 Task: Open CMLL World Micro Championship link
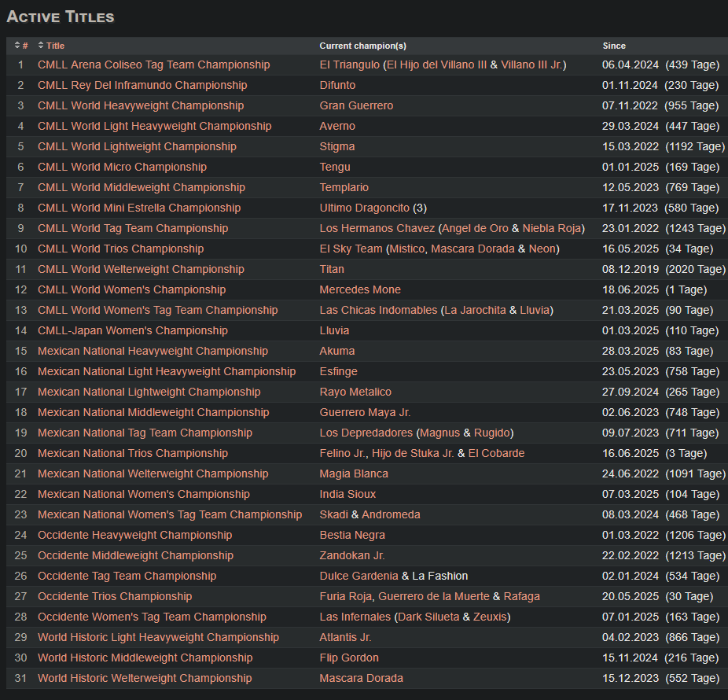122,167
